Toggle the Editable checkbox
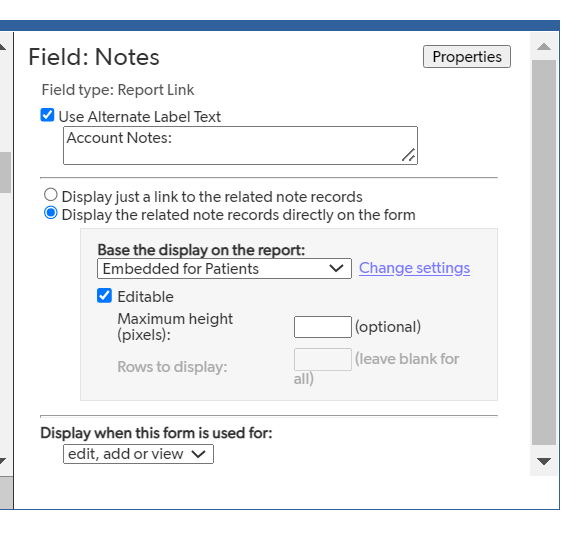Screen dimensions: 572x542 coord(104,295)
